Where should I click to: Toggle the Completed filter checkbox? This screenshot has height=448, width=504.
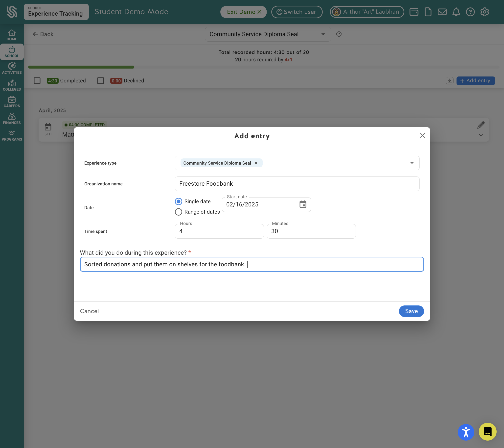[x=37, y=81]
